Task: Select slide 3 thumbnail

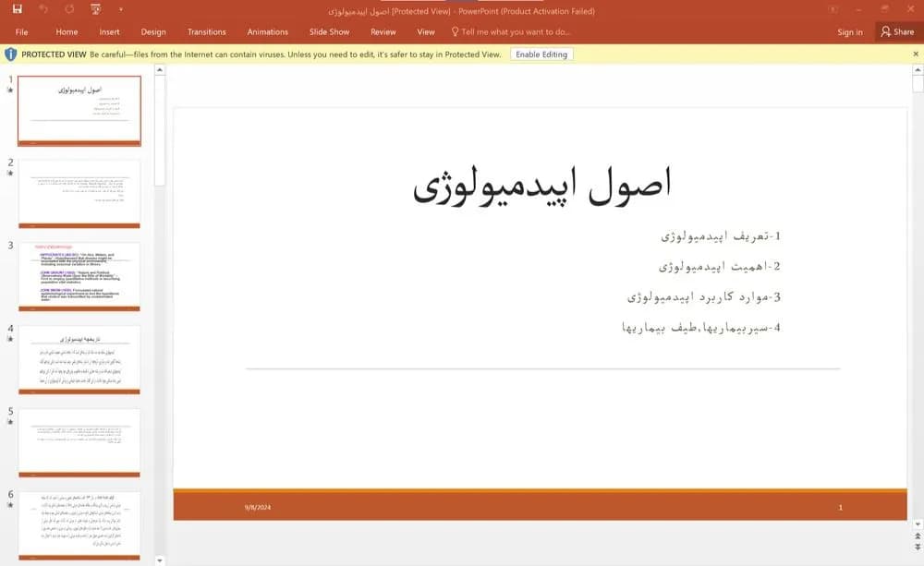Action: 79,277
